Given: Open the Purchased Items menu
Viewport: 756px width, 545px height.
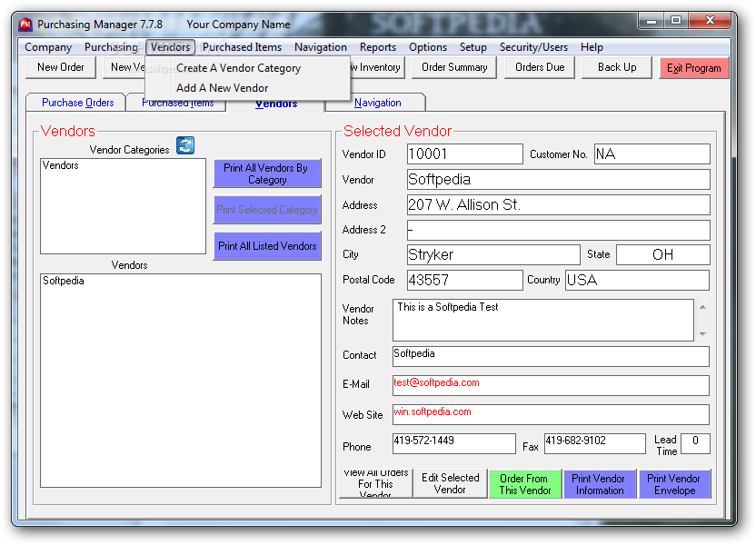Looking at the screenshot, I should 242,47.
